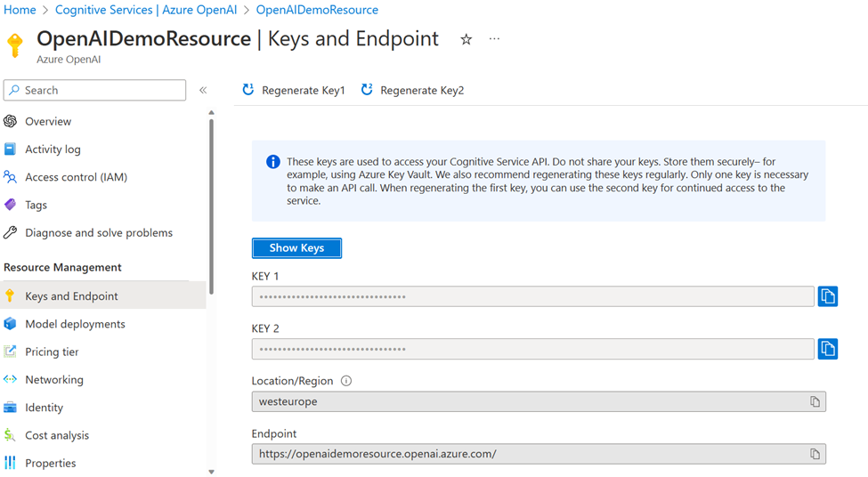Image resolution: width=868 pixels, height=477 pixels.
Task: Copy KEY 2 to clipboard
Action: click(x=828, y=349)
